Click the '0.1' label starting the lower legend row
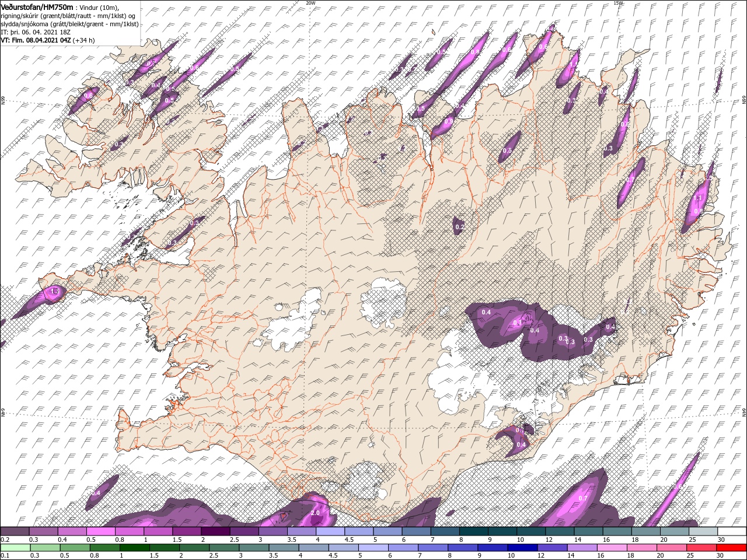The image size is (747, 560). 4,556
